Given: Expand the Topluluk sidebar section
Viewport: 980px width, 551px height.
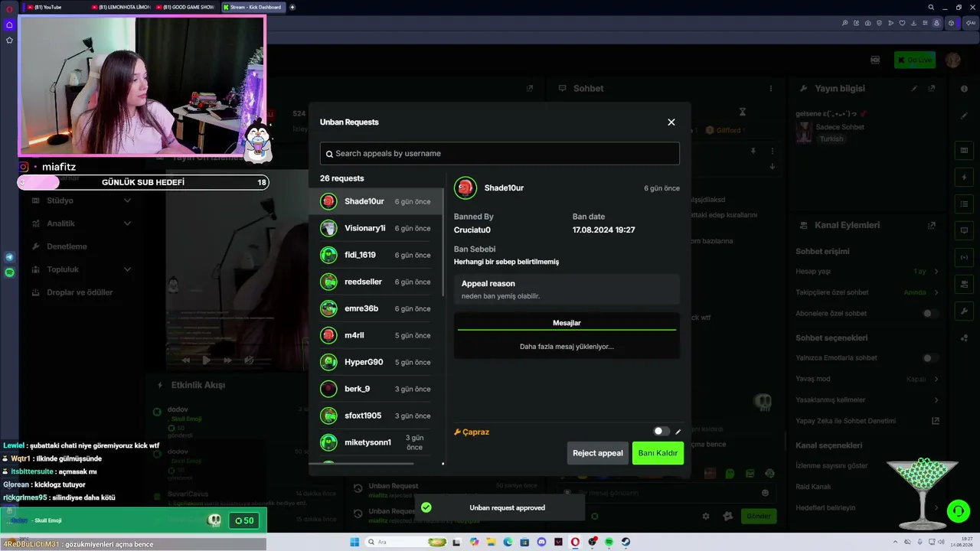Looking at the screenshot, I should tap(81, 269).
